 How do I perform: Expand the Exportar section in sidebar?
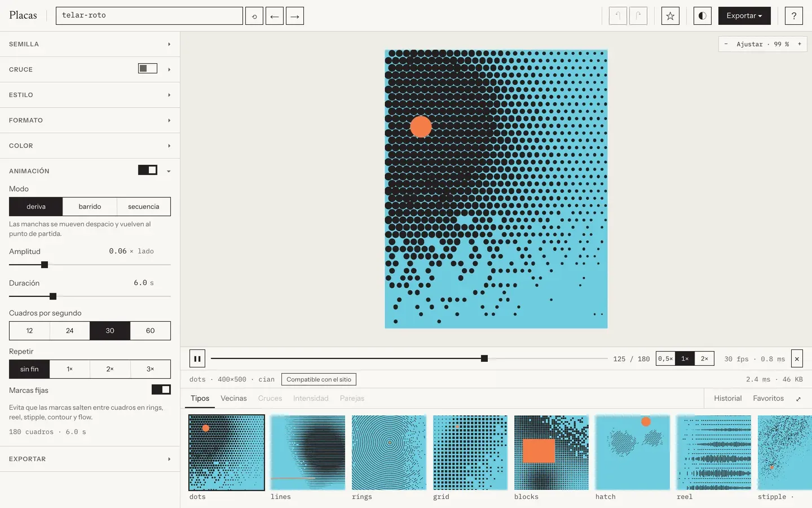(x=90, y=459)
